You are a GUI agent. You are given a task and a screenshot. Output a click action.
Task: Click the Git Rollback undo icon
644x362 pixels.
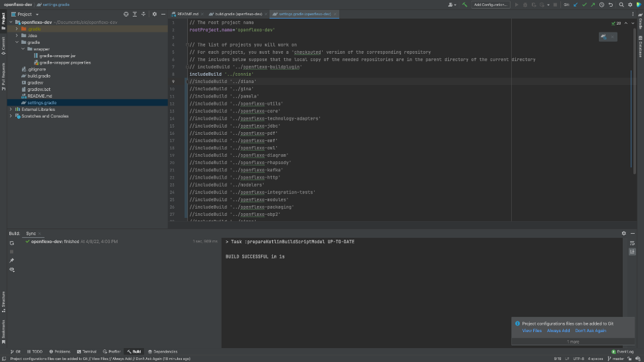click(611, 5)
